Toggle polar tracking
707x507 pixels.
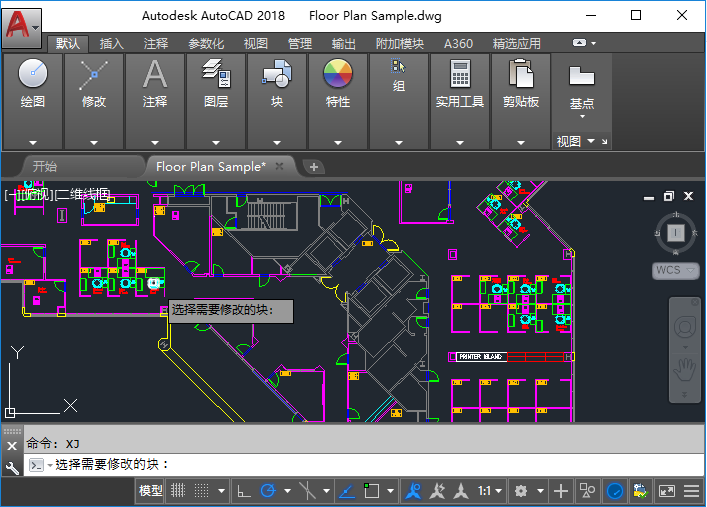point(268,491)
